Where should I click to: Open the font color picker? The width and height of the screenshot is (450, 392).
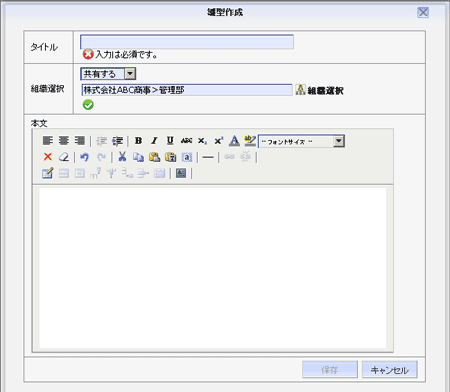click(x=234, y=141)
